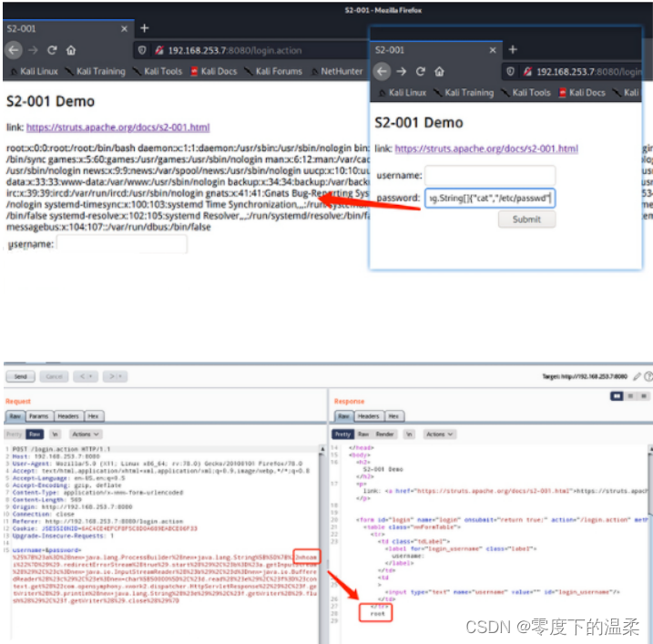653x644 pixels.
Task: Select the Request Raw tab
Action: pos(15,416)
